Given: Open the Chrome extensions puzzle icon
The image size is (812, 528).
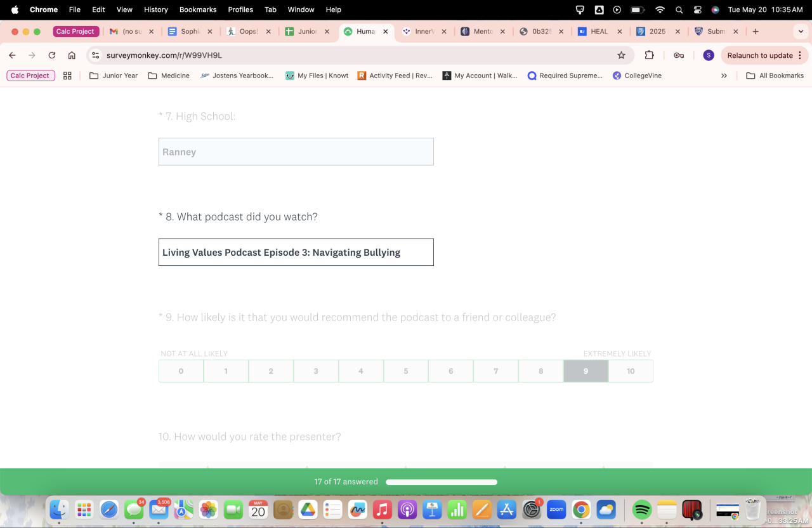Looking at the screenshot, I should coord(649,55).
